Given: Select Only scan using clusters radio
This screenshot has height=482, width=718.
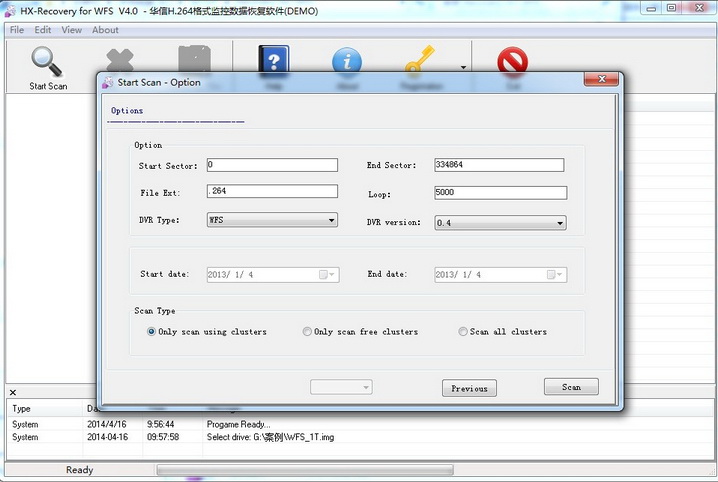Looking at the screenshot, I should [x=151, y=331].
